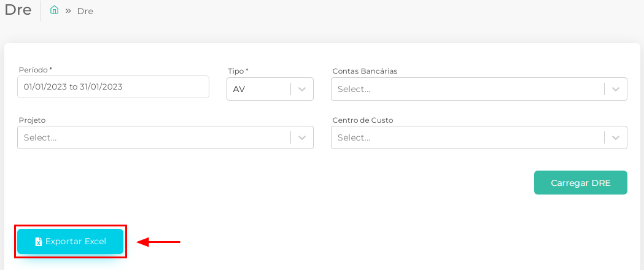Focus the Projeto Select... field
644x270 pixels.
pyautogui.click(x=154, y=137)
